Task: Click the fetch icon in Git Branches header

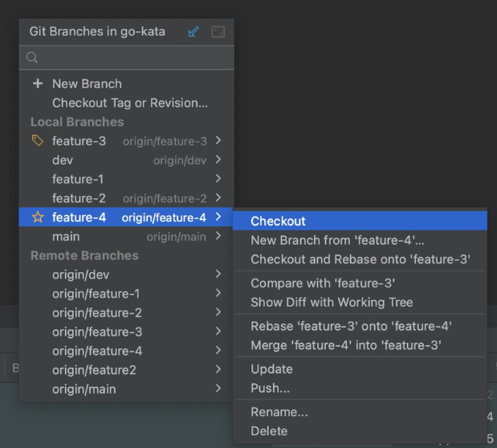Action: [x=194, y=32]
